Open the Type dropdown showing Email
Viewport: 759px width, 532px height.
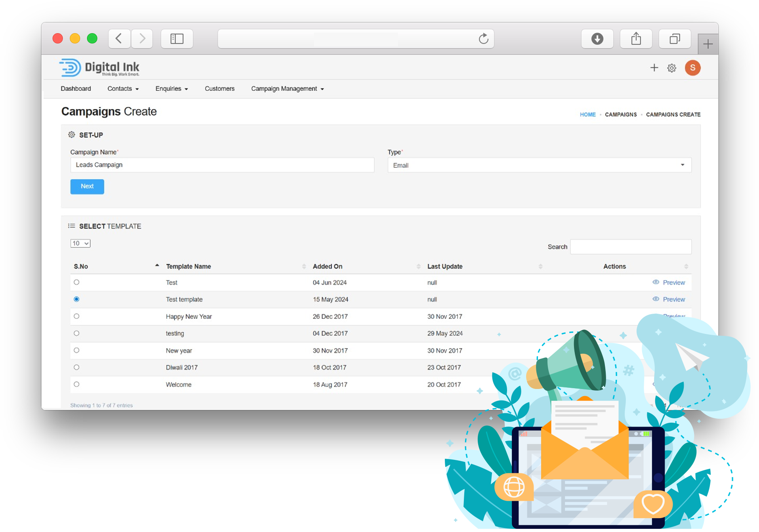click(x=539, y=165)
